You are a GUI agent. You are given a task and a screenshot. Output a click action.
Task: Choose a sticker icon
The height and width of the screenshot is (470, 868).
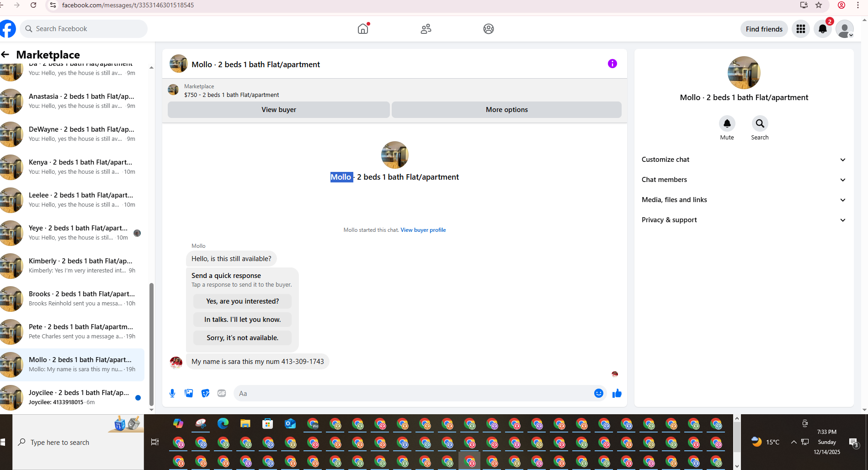coord(205,393)
